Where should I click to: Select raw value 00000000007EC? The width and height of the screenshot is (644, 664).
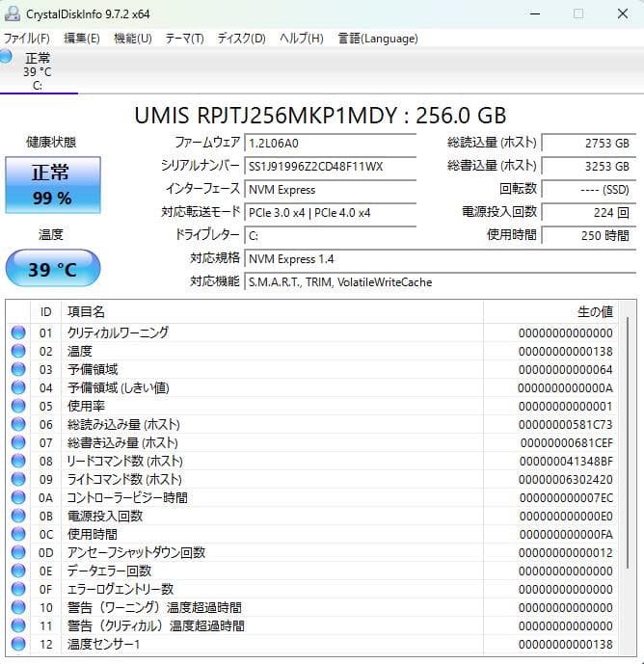(x=566, y=498)
